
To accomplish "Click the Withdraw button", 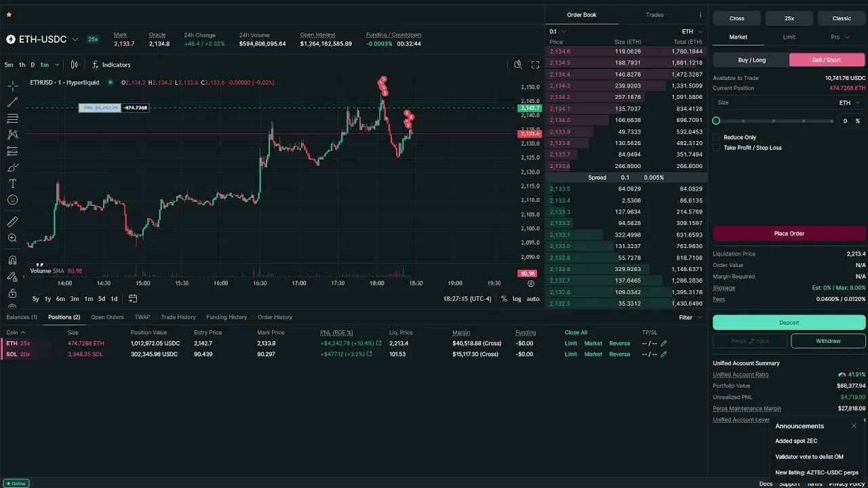I will click(828, 341).
